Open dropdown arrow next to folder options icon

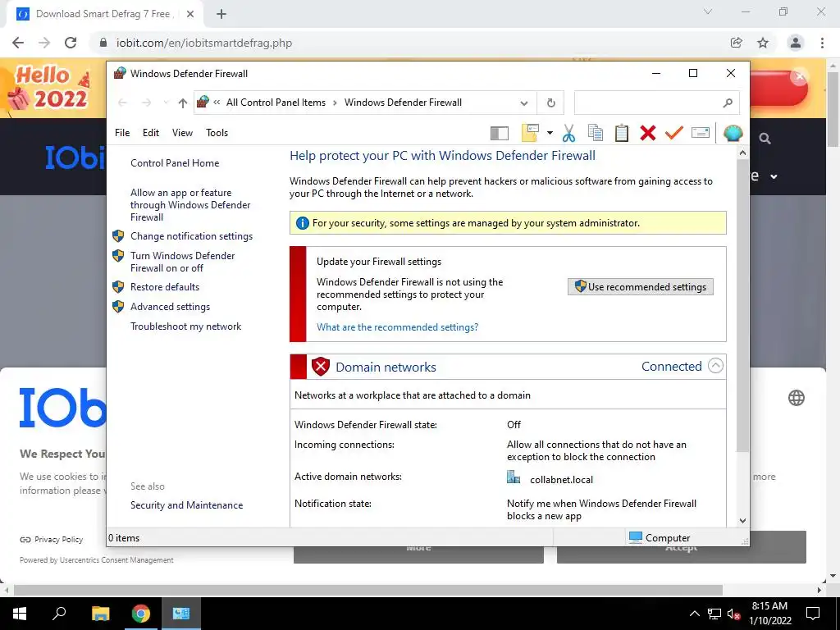click(x=550, y=133)
